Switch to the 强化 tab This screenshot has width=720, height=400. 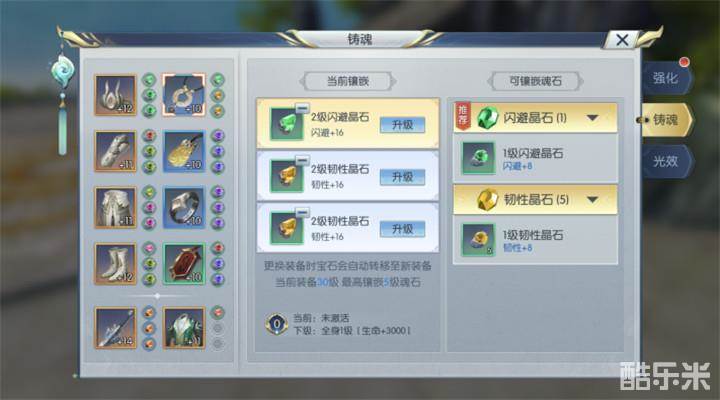click(666, 78)
